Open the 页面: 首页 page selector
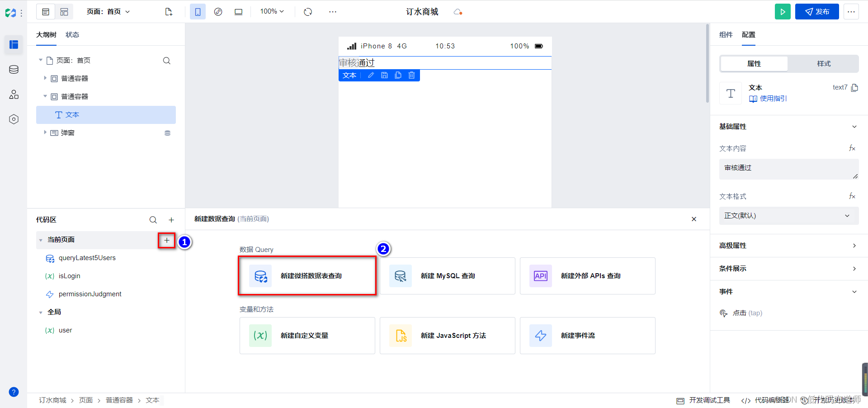Screen dimensions: 868x408 tap(108, 12)
